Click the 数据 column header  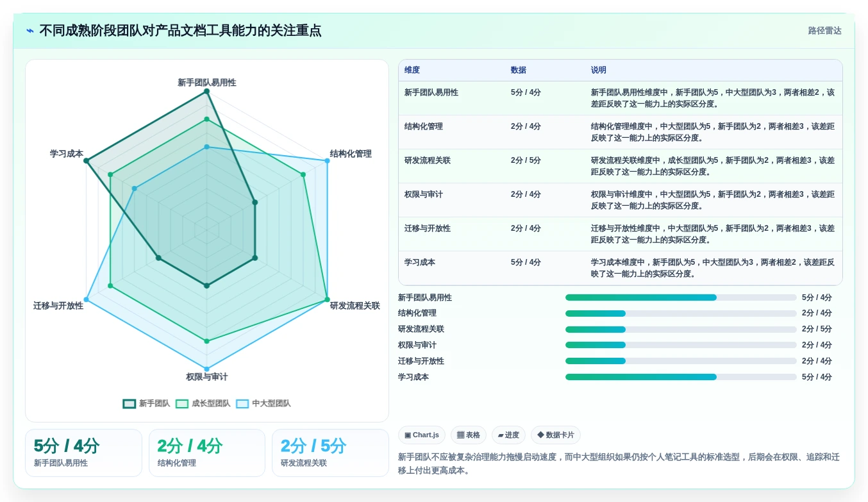coord(519,71)
